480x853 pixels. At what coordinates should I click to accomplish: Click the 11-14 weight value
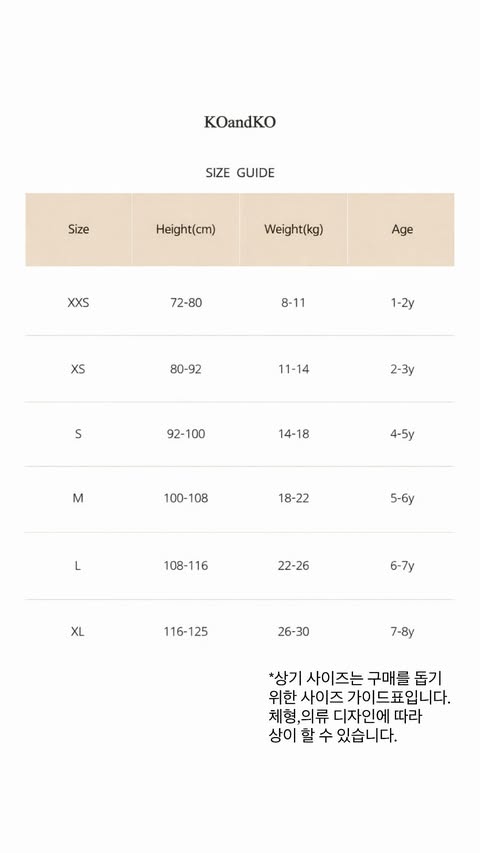click(x=294, y=369)
